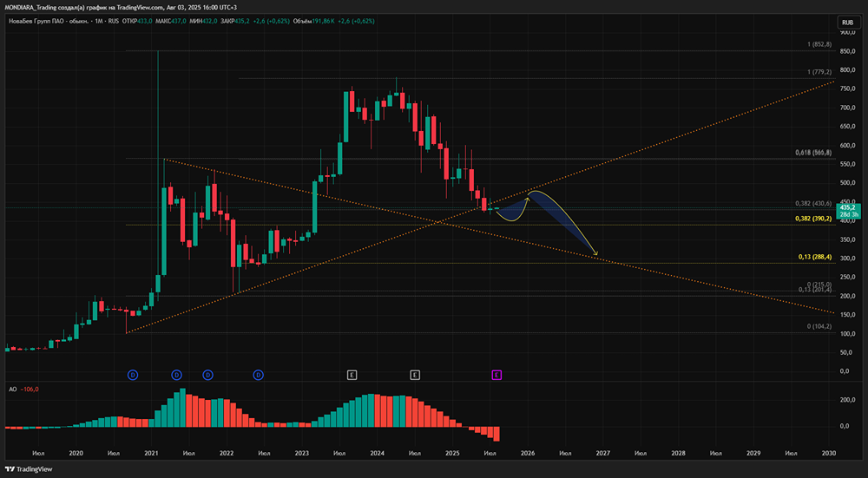
Task: Select the AO indicator title
Action: (12, 390)
